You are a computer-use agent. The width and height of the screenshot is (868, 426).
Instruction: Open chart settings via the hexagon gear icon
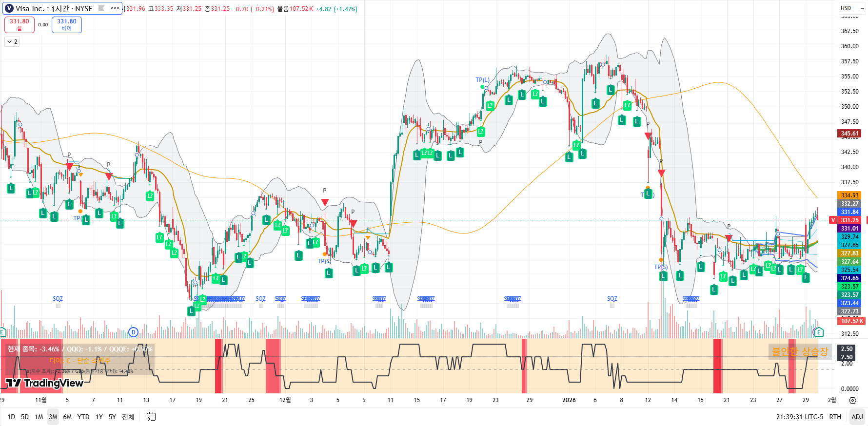tap(852, 400)
